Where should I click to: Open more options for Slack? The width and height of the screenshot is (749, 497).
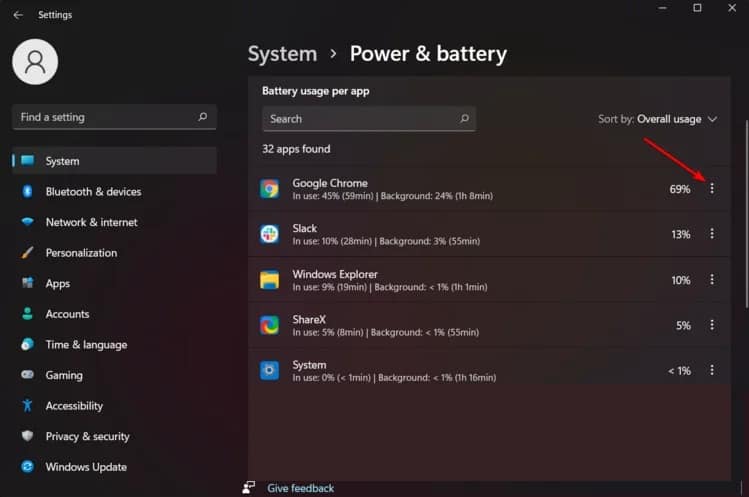point(712,234)
